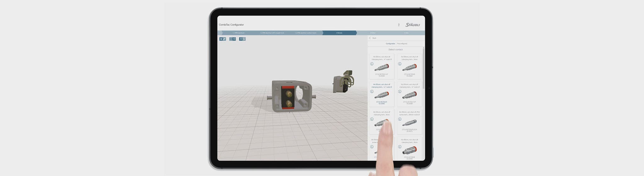Image resolution: width=644 pixels, height=176 pixels.
Task: Go to step 1.3 IP65 aluminum surface mount
Action: coord(305,33)
